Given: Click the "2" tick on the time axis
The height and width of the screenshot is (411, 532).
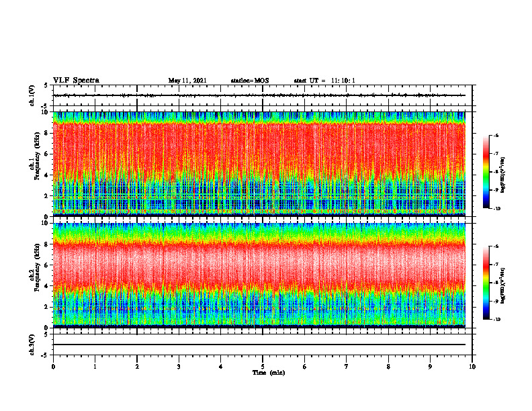Looking at the screenshot, I should [x=137, y=367].
